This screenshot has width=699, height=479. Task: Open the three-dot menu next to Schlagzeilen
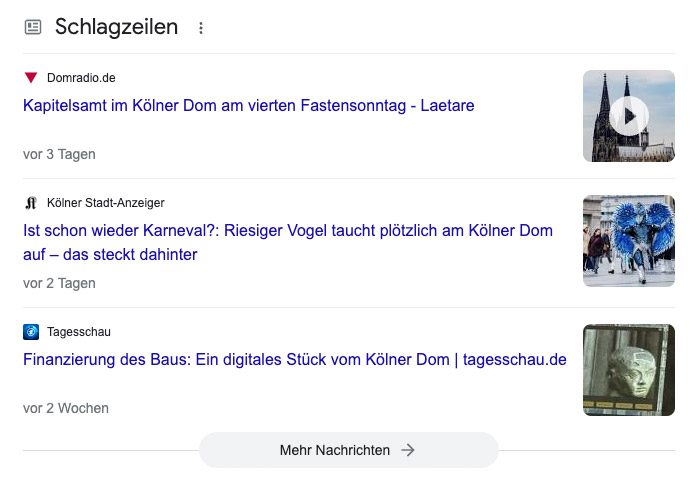tap(201, 28)
